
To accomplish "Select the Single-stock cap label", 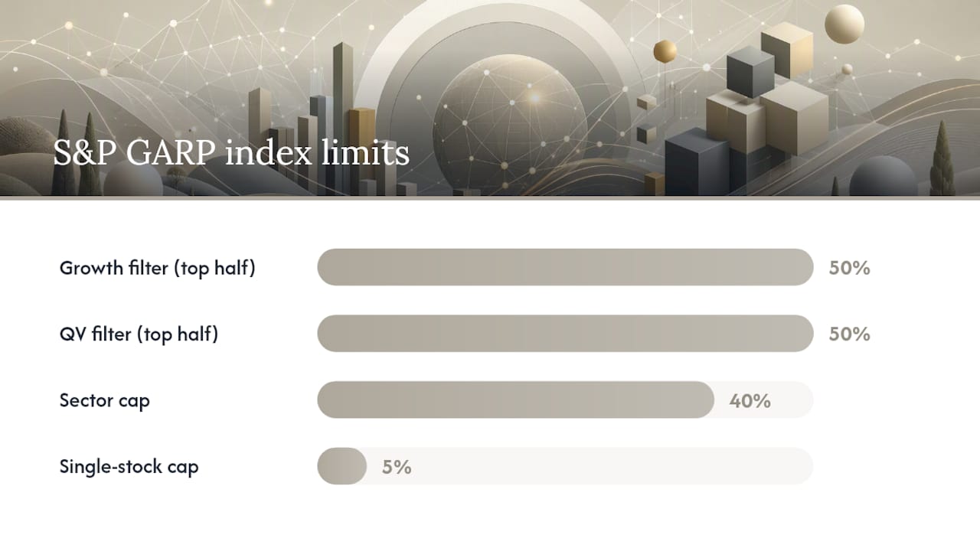I will point(129,467).
